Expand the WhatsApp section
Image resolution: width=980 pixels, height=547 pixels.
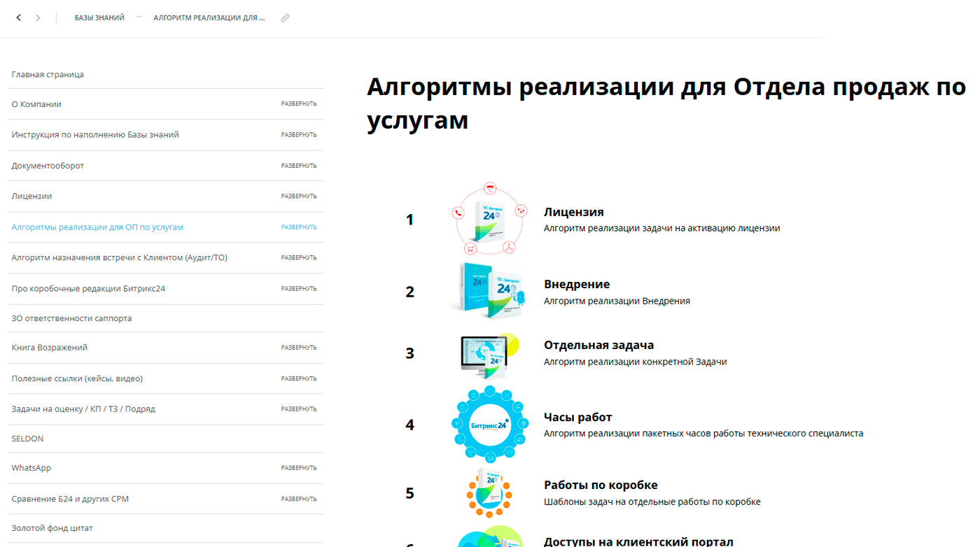[299, 468]
